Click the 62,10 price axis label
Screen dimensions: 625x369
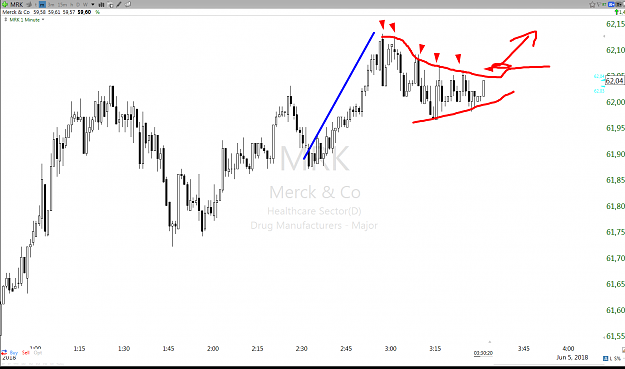tap(615, 50)
